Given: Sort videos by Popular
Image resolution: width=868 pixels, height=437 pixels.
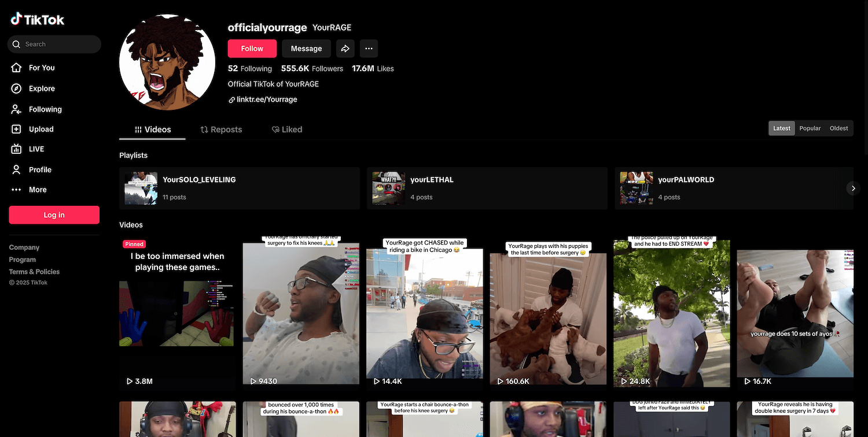Looking at the screenshot, I should click(810, 128).
